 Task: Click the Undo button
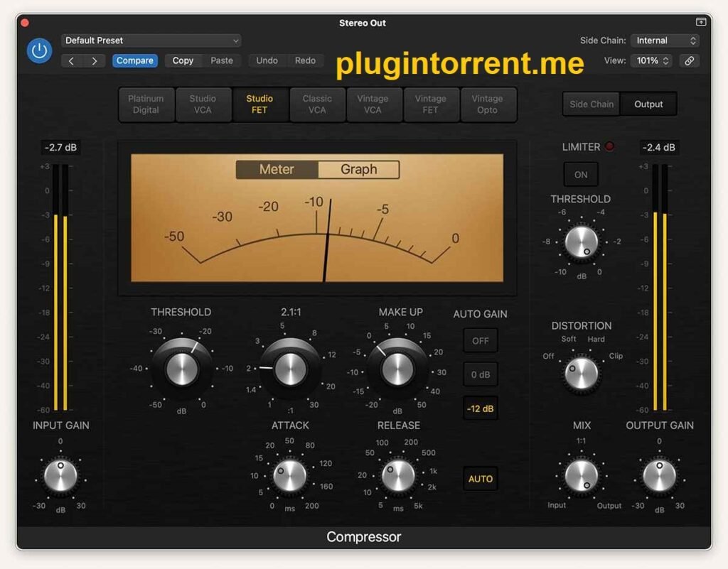267,61
